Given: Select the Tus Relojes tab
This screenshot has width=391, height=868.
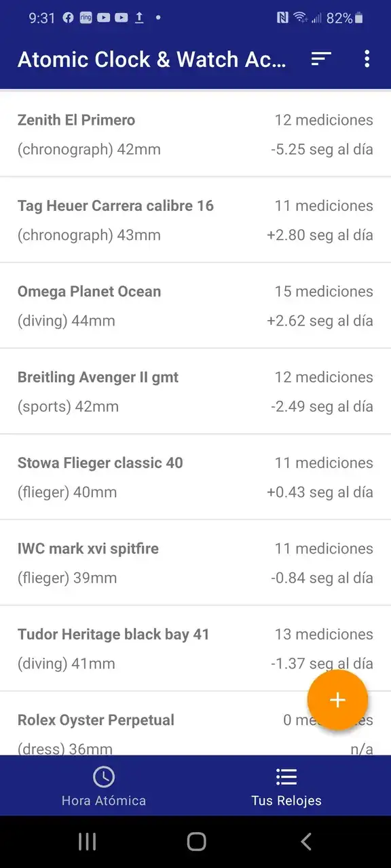Looking at the screenshot, I should 286,786.
